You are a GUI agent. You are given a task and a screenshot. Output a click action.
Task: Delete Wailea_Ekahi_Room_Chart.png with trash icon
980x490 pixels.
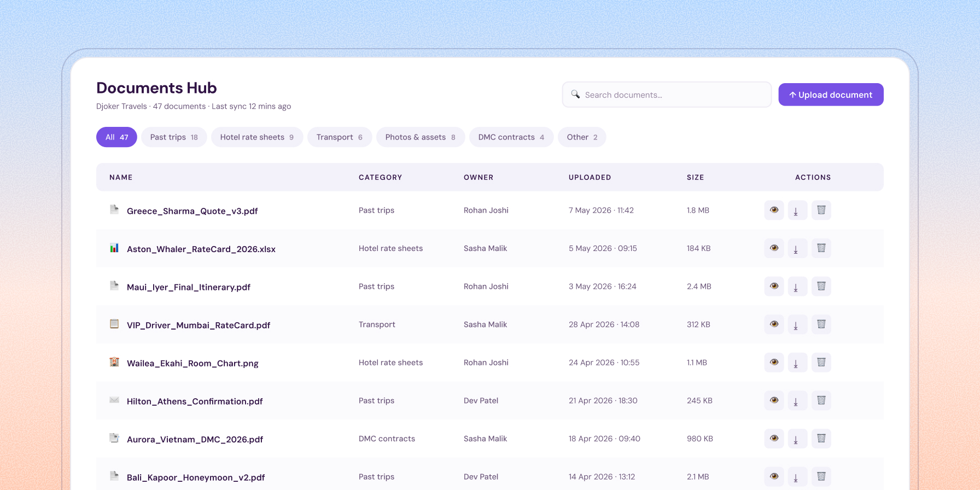point(821,363)
